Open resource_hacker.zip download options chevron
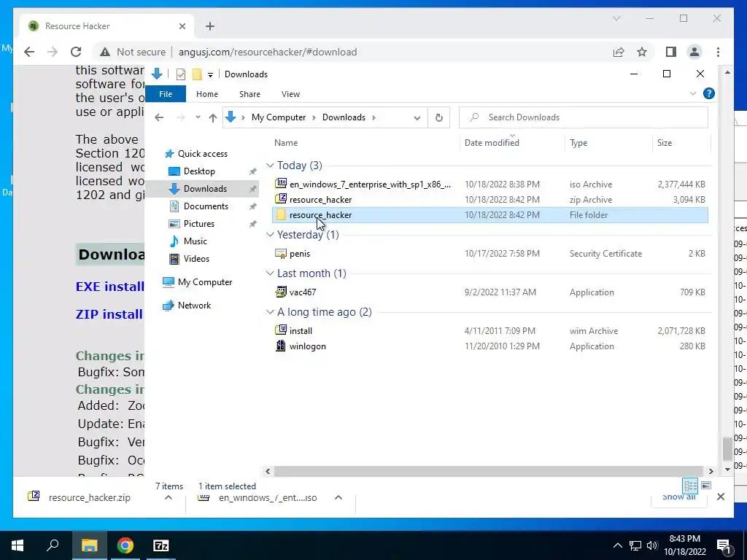Image resolution: width=747 pixels, height=560 pixels. tap(169, 497)
